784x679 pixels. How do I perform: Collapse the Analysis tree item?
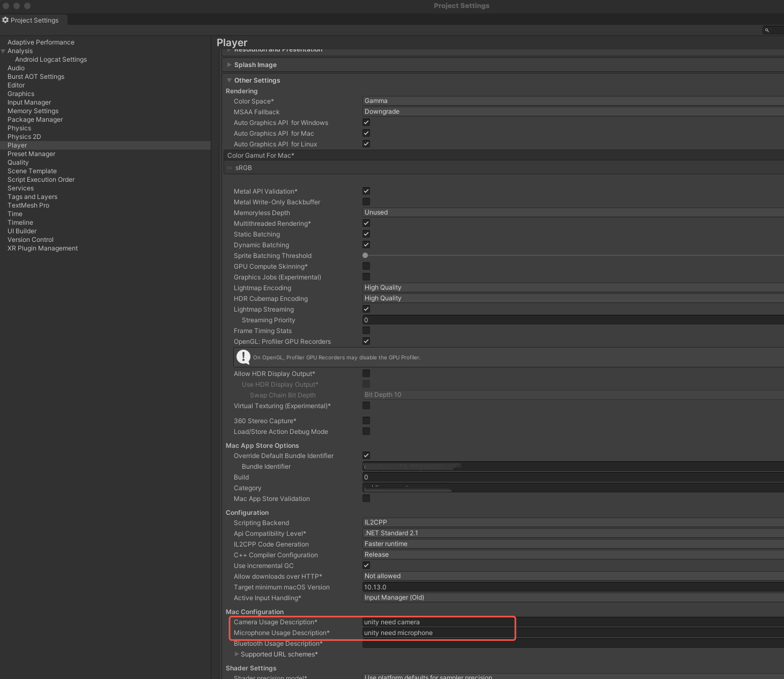tap(3, 51)
